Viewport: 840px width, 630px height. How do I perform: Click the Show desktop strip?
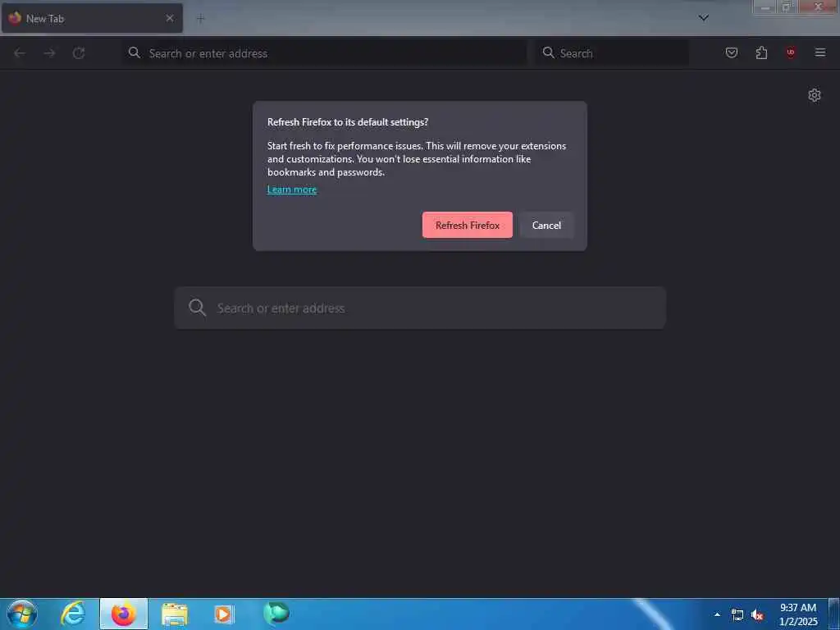[x=834, y=614]
